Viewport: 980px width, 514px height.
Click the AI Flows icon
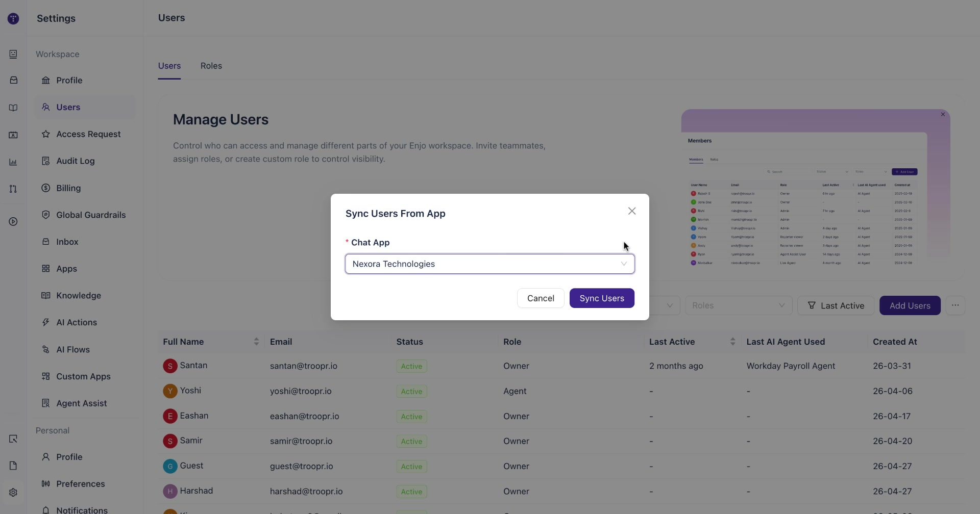(x=46, y=349)
